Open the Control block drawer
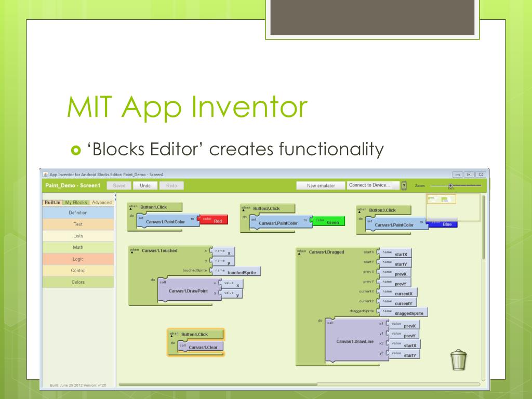This screenshot has height=399, width=532. pyautogui.click(x=78, y=270)
